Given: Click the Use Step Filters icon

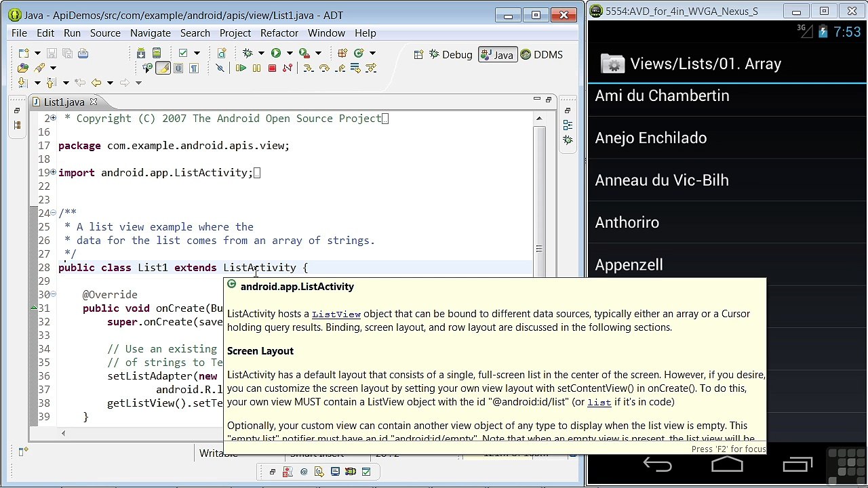Looking at the screenshot, I should (371, 68).
